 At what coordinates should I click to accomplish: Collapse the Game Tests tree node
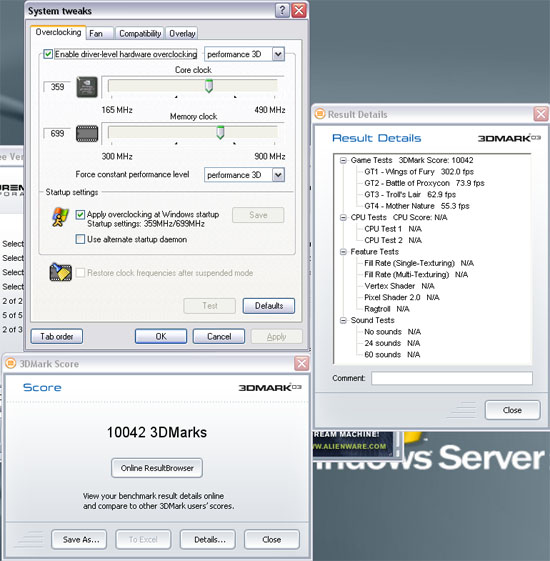coord(343,160)
